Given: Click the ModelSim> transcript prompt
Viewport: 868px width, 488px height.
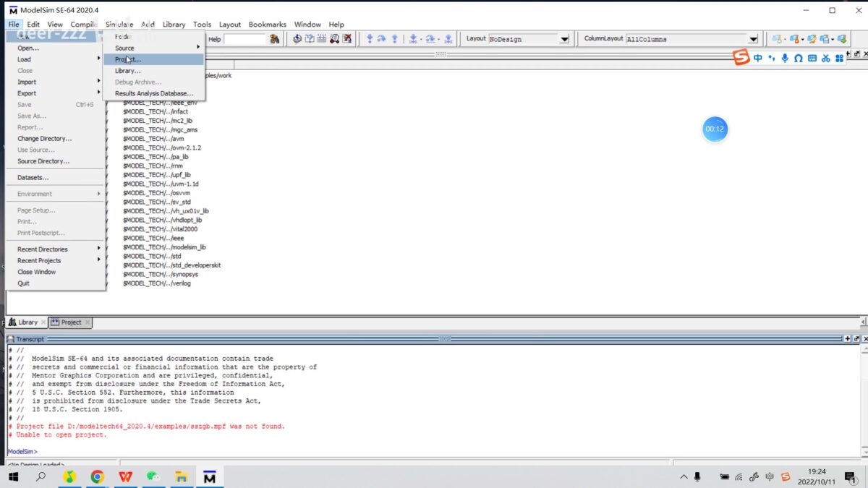Looking at the screenshot, I should tap(22, 451).
